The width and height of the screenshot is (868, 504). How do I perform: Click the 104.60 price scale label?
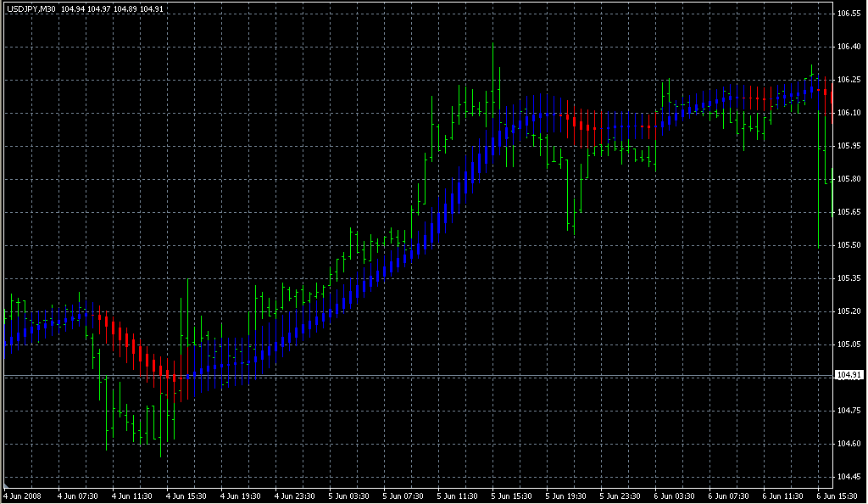849,444
